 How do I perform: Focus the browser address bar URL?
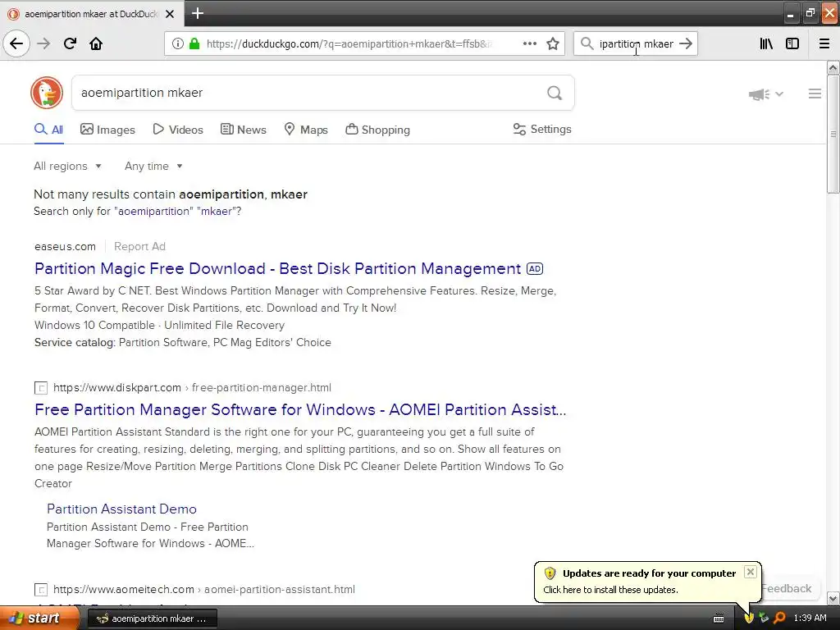click(349, 43)
